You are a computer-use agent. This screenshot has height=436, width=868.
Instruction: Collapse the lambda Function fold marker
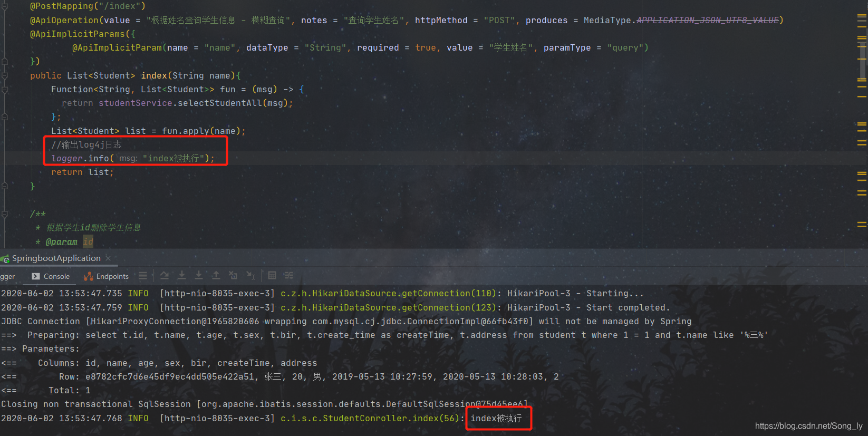(x=5, y=89)
